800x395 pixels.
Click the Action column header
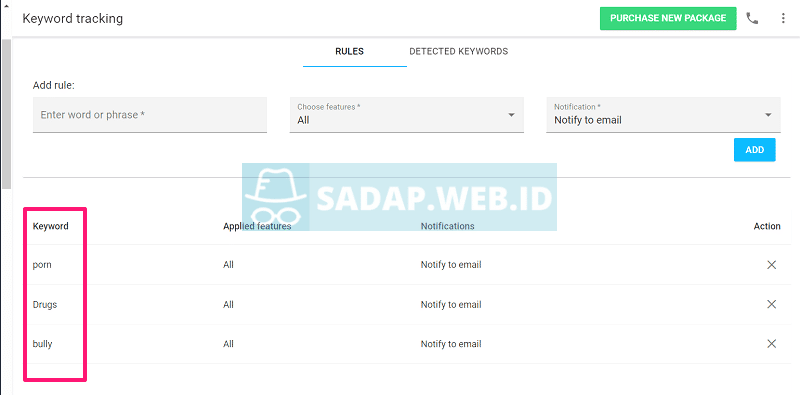pos(767,226)
